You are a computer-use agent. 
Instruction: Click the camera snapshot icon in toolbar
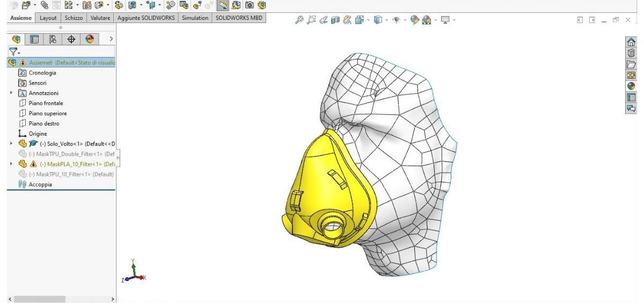pos(250,5)
